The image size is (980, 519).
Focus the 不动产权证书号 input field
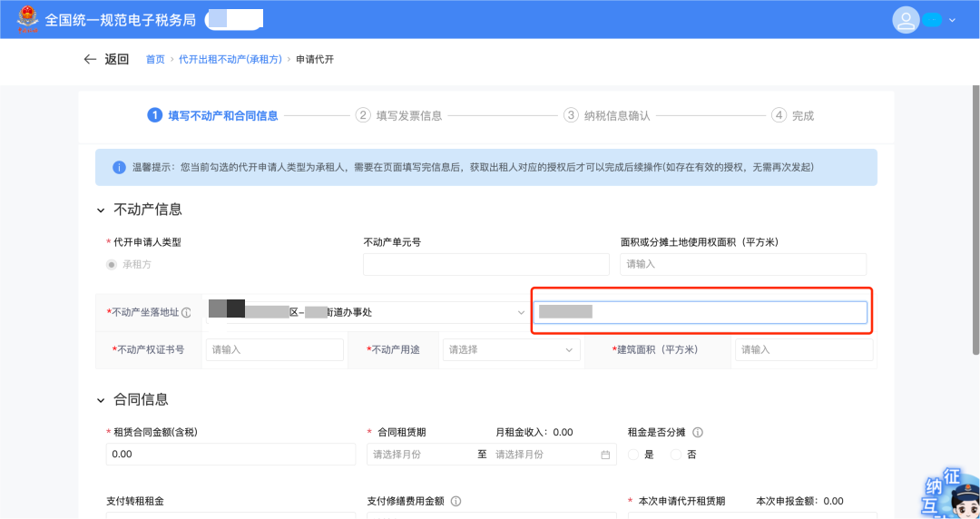click(x=274, y=350)
